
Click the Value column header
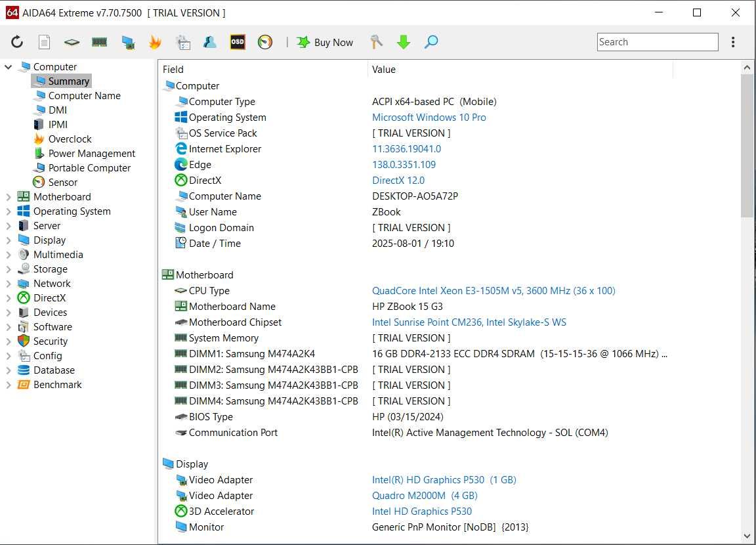coord(520,70)
